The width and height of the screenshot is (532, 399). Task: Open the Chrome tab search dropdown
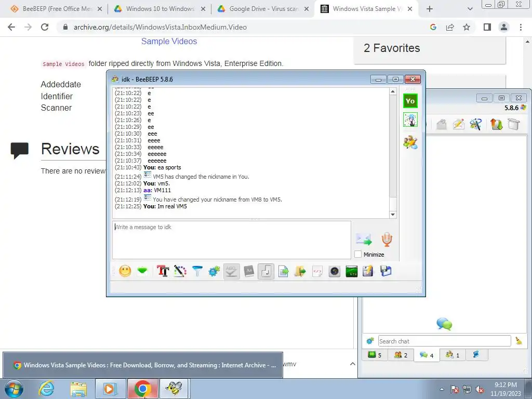pyautogui.click(x=470, y=9)
